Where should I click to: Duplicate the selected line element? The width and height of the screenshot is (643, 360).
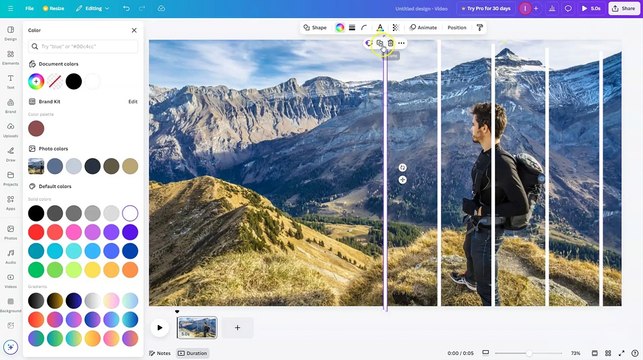click(x=380, y=43)
